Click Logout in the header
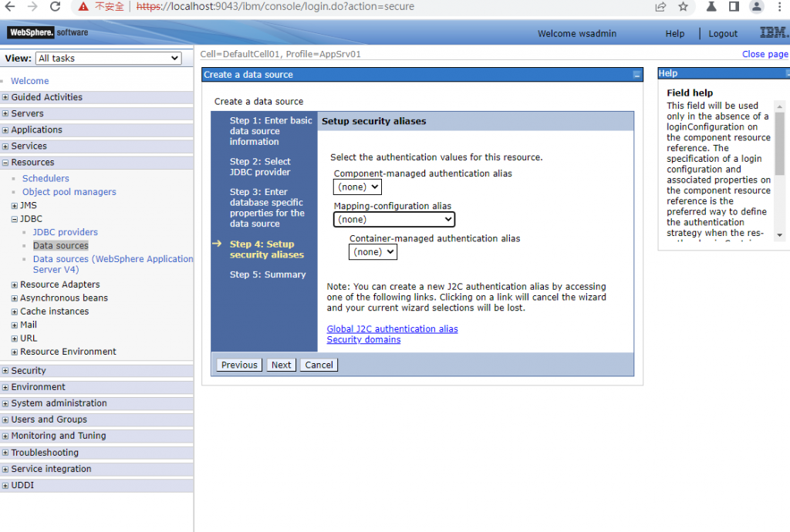 click(x=723, y=34)
